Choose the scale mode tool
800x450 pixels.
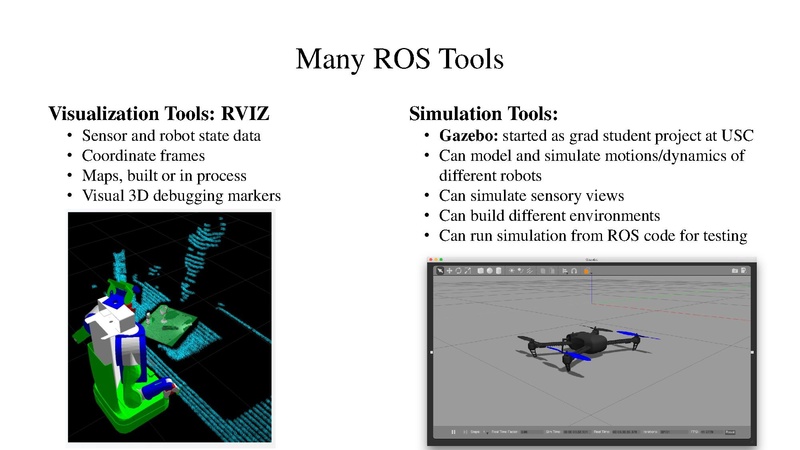click(466, 270)
